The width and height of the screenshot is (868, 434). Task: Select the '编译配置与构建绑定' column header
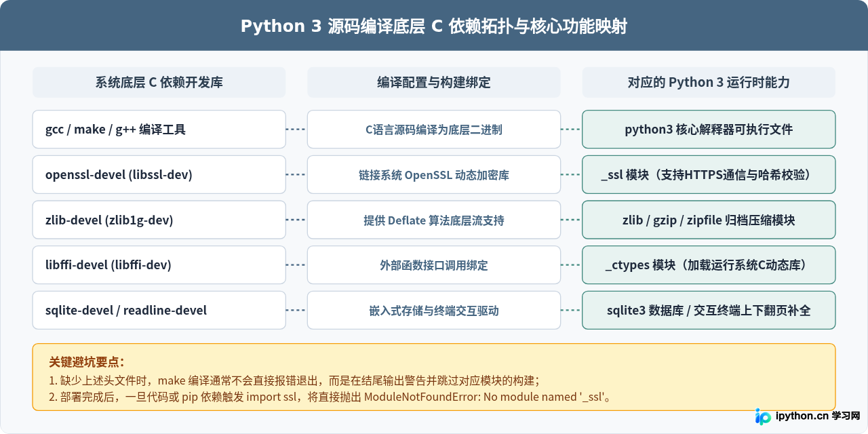coord(434,82)
